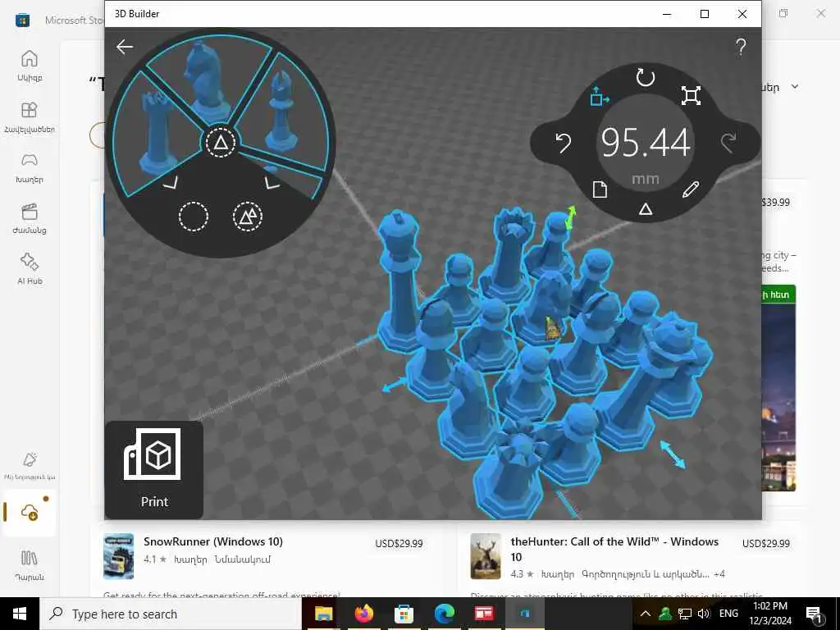
Task: Open File Explorer from the taskbar
Action: [x=323, y=614]
